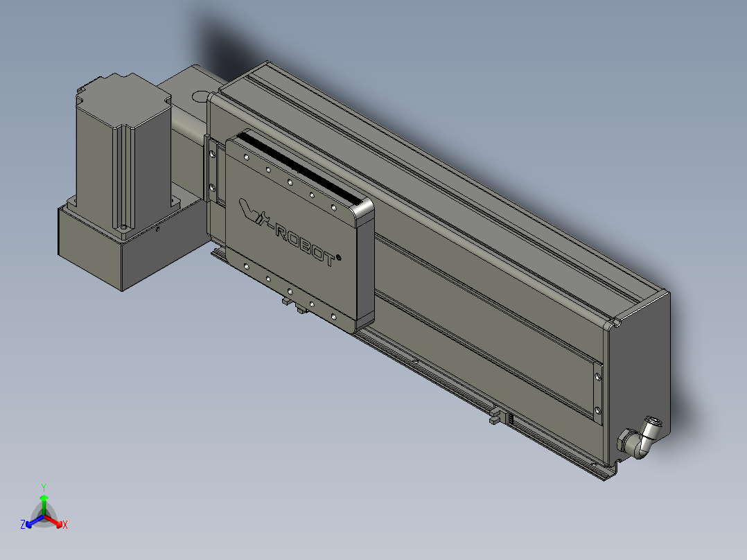The image size is (747, 560).
Task: Select the ROBOT logo text on the carriage plate
Action: click(305, 244)
